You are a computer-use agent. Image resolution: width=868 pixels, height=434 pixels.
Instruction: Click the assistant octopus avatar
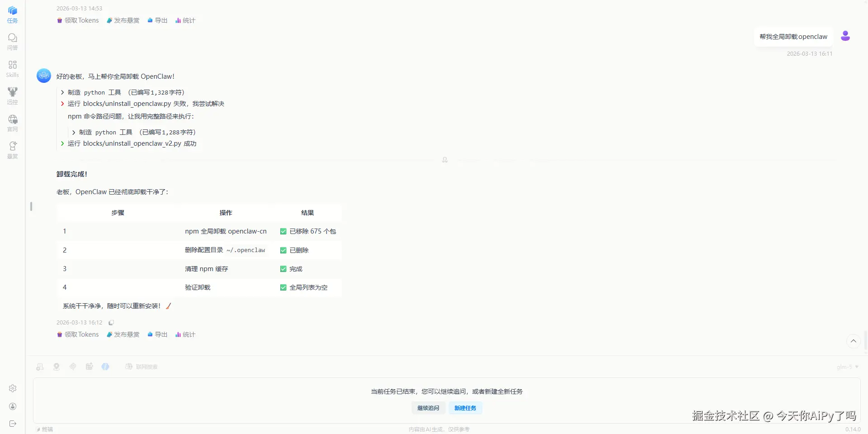pyautogui.click(x=44, y=76)
